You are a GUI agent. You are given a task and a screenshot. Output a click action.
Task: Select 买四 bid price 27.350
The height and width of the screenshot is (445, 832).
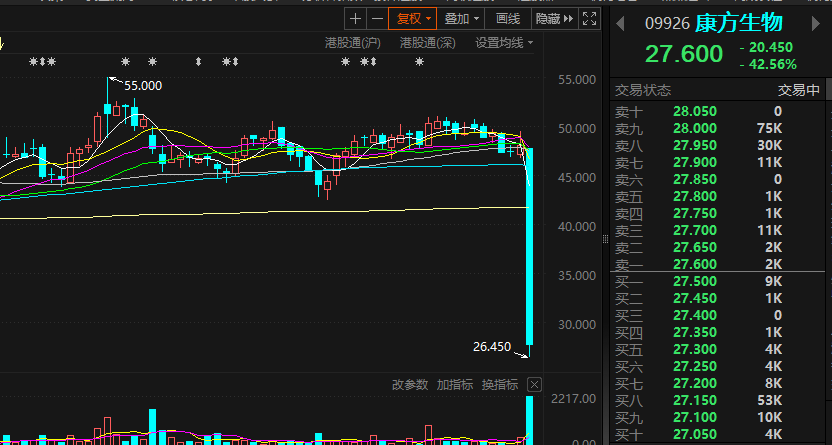(x=695, y=332)
